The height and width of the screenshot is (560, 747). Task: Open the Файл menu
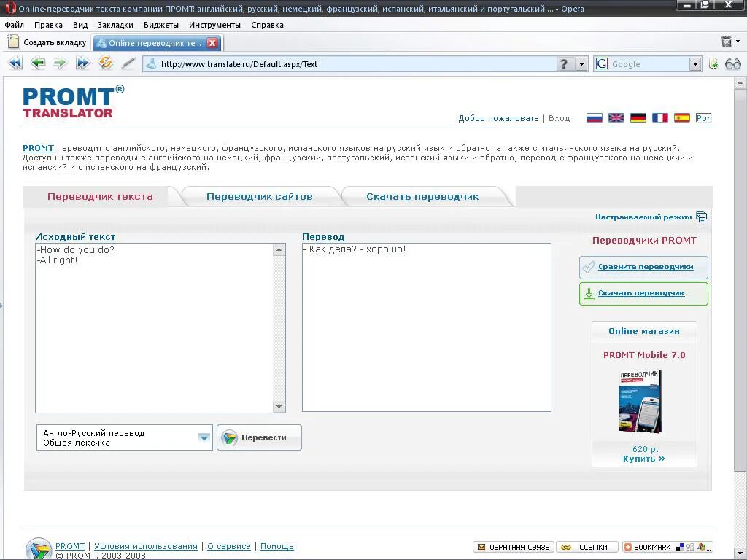(15, 25)
